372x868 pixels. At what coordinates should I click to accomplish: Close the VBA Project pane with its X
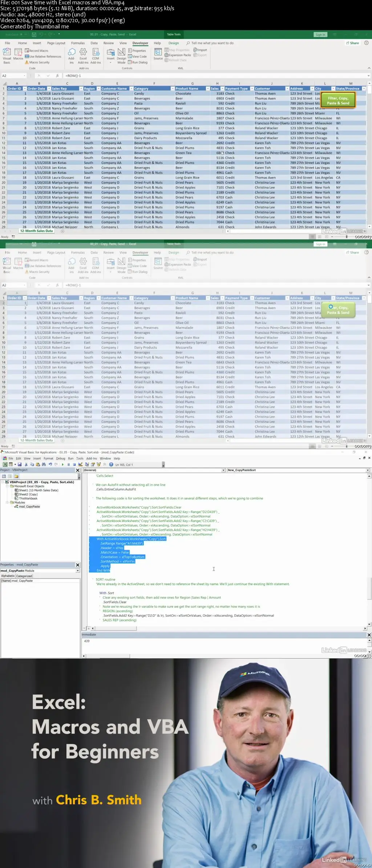[77, 470]
